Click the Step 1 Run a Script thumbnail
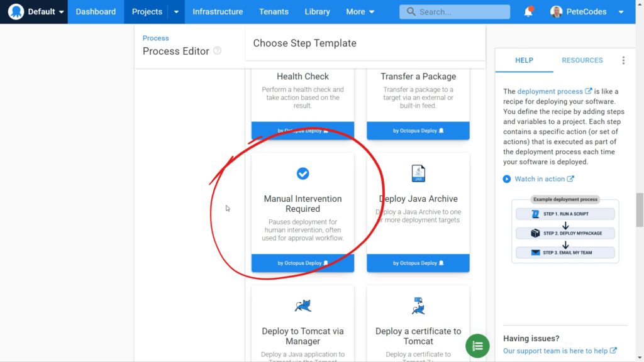The image size is (644, 362). (565, 214)
